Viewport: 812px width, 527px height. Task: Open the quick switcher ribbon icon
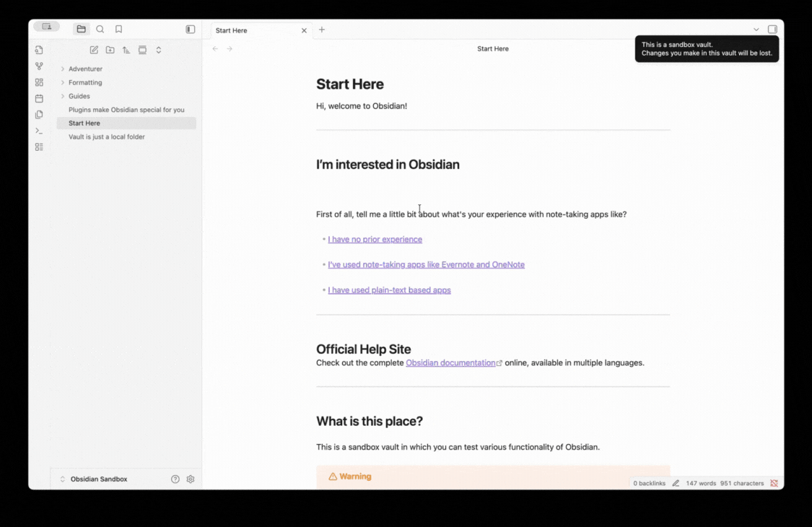click(x=39, y=51)
